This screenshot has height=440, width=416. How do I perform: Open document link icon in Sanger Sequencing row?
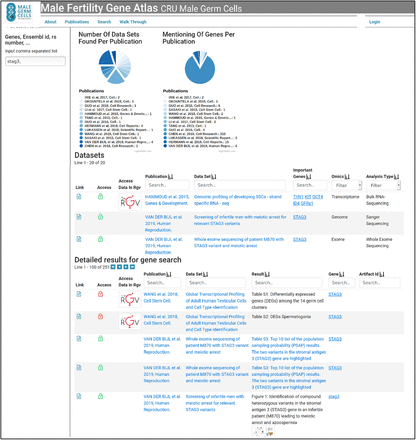click(79, 217)
